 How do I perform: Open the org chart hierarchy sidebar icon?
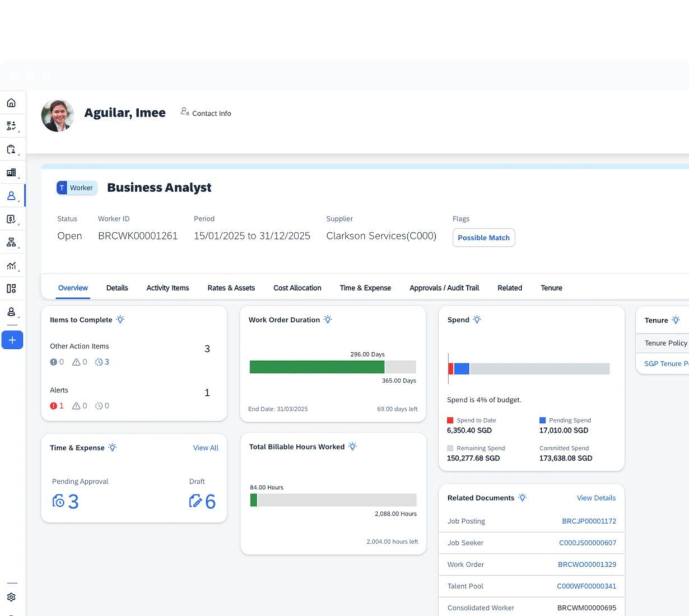point(11,242)
